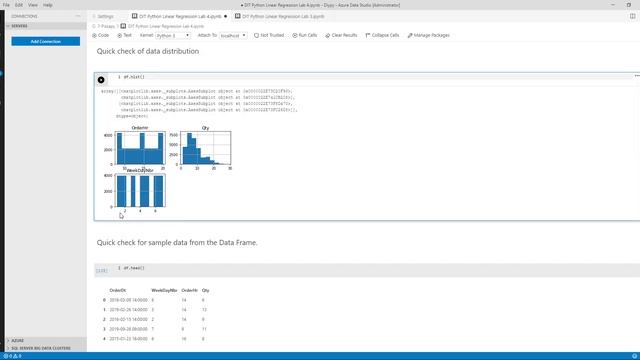This screenshot has width=640, height=360.
Task: Click 'Quick check of data distribution' heading
Action: 148,51
